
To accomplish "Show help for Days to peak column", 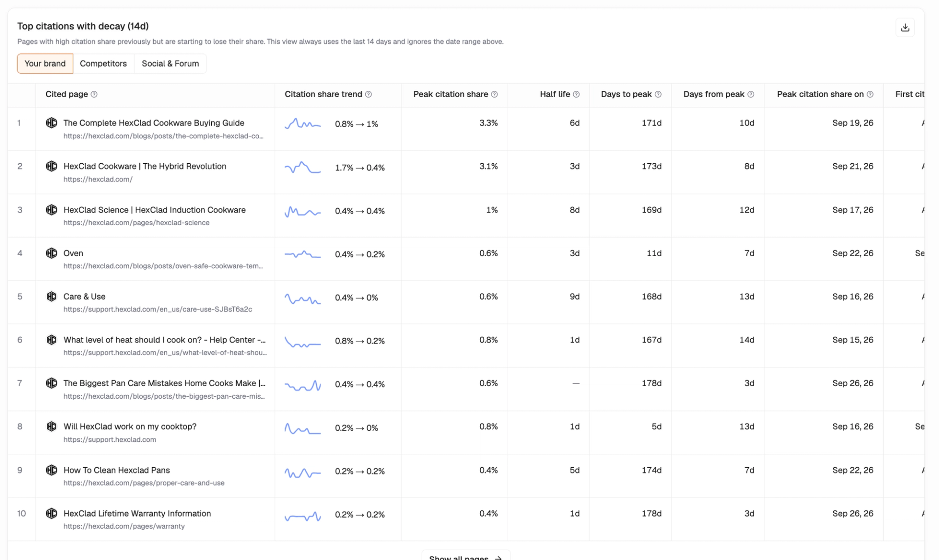I will click(658, 94).
